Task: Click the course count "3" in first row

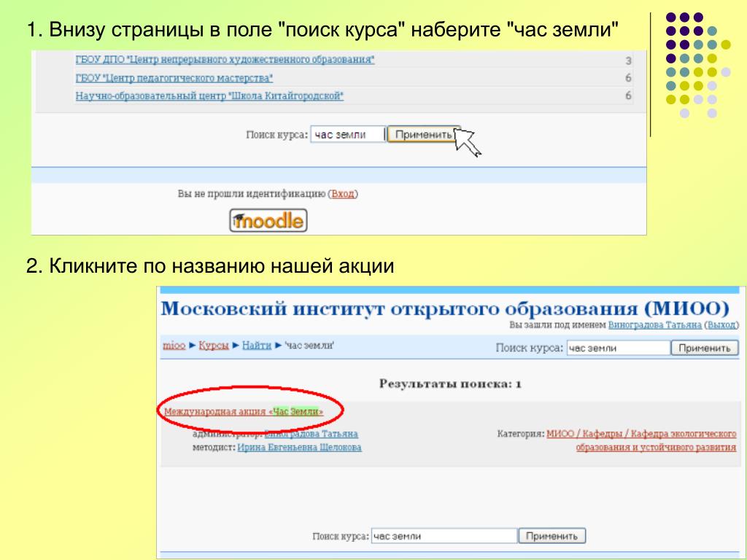Action: 628,61
